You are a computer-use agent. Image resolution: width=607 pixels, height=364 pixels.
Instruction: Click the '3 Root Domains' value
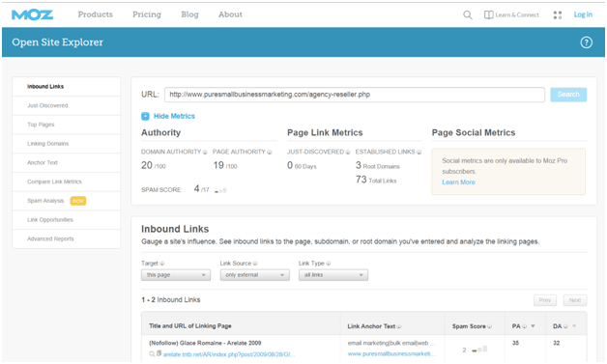(377, 165)
